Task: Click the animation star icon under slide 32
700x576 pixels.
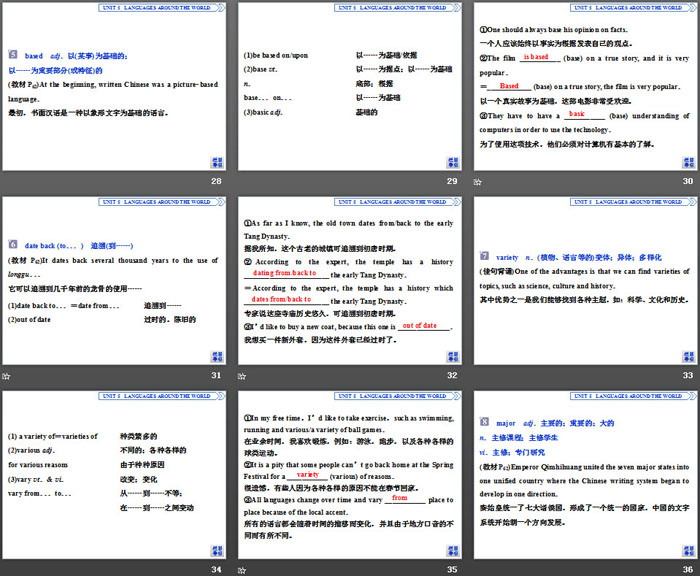Action: [242, 376]
